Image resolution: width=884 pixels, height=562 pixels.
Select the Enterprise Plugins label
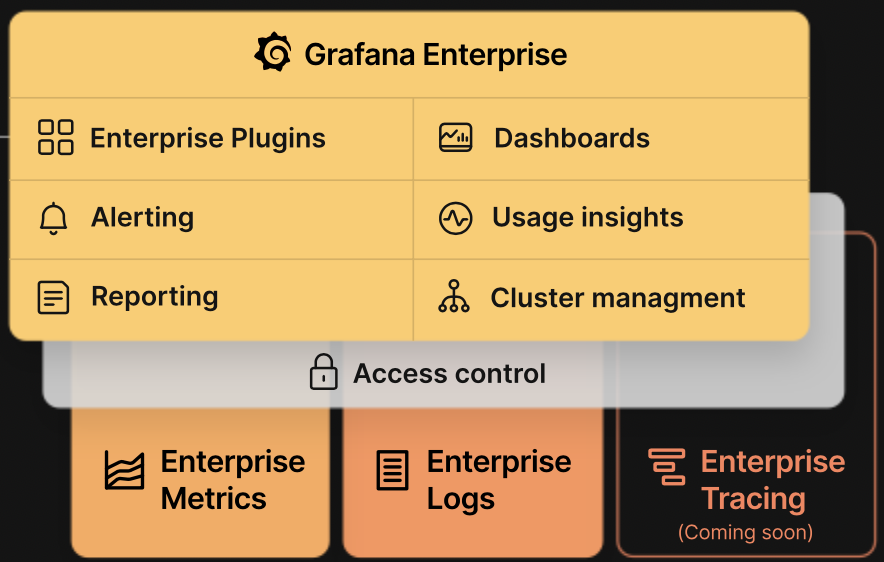pyautogui.click(x=208, y=138)
